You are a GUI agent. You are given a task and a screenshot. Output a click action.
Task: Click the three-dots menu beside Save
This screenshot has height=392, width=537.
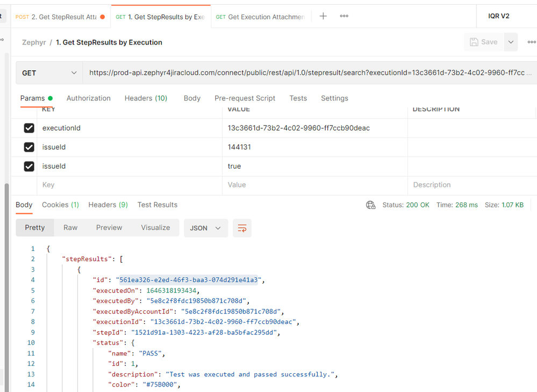pyautogui.click(x=531, y=42)
